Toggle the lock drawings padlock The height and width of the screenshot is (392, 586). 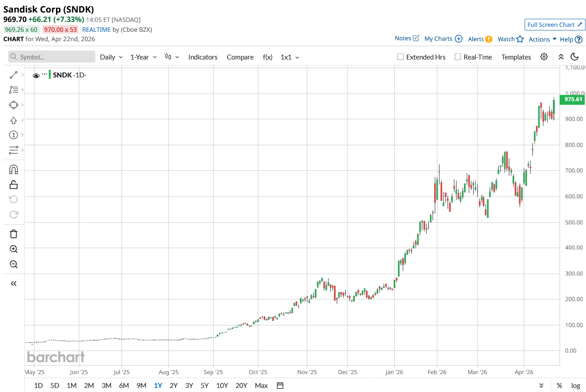coord(13,185)
